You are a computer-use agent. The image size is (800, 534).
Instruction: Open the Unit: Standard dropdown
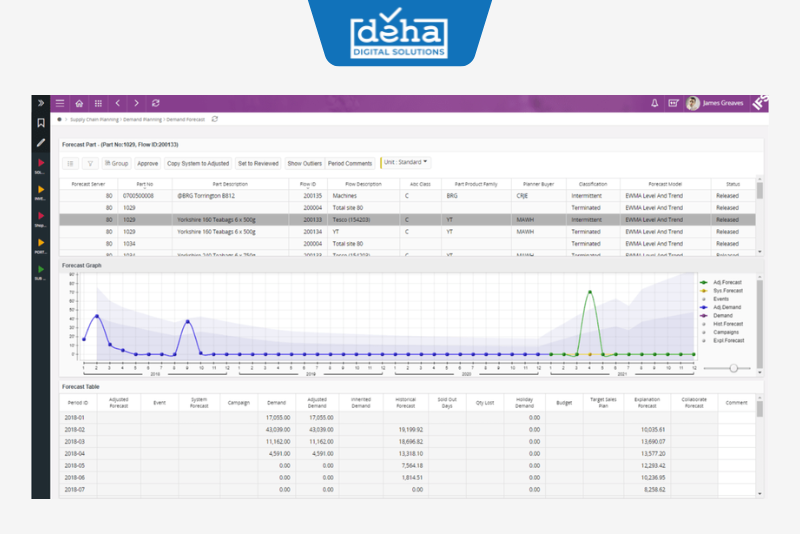(406, 162)
